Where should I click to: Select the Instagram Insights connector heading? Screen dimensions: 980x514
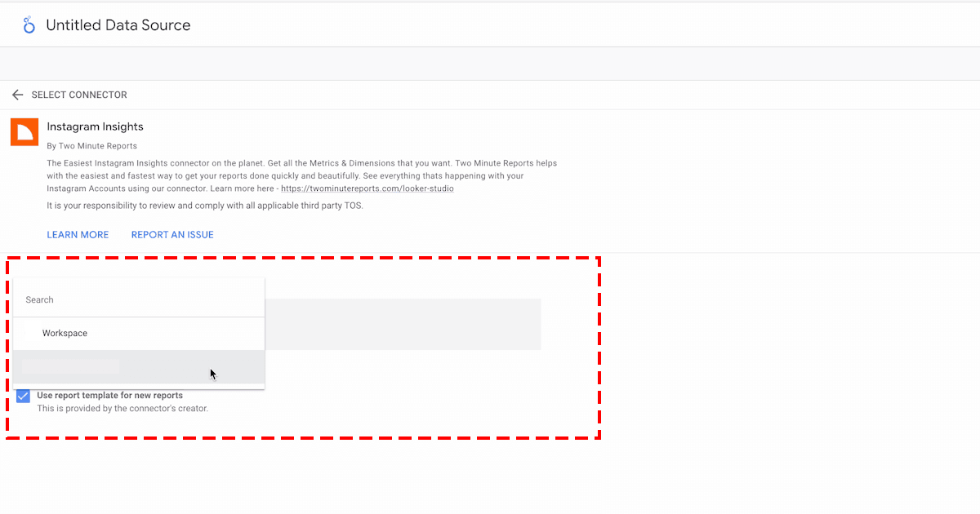pos(95,126)
